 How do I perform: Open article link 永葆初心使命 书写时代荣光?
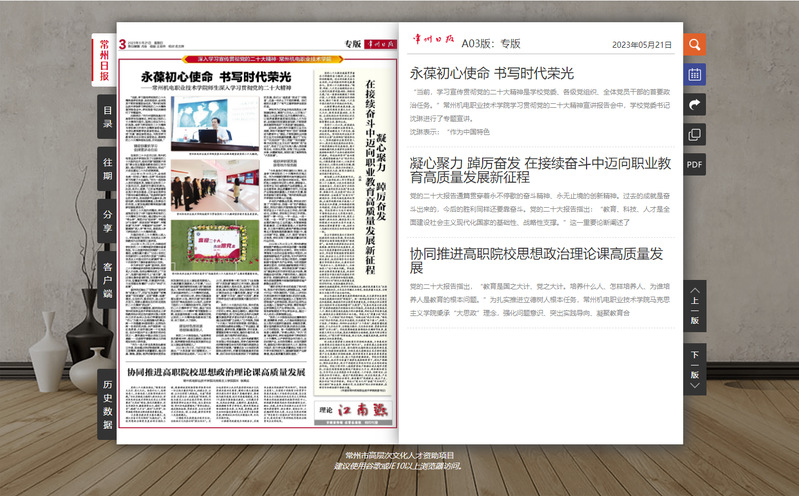[x=492, y=73]
